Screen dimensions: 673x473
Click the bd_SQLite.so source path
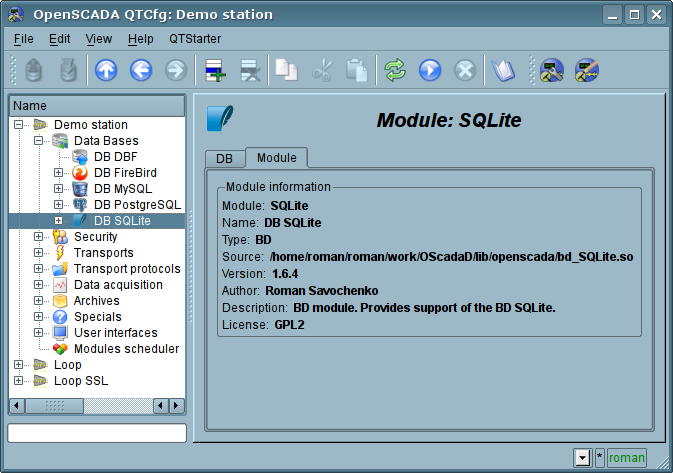pyautogui.click(x=451, y=257)
